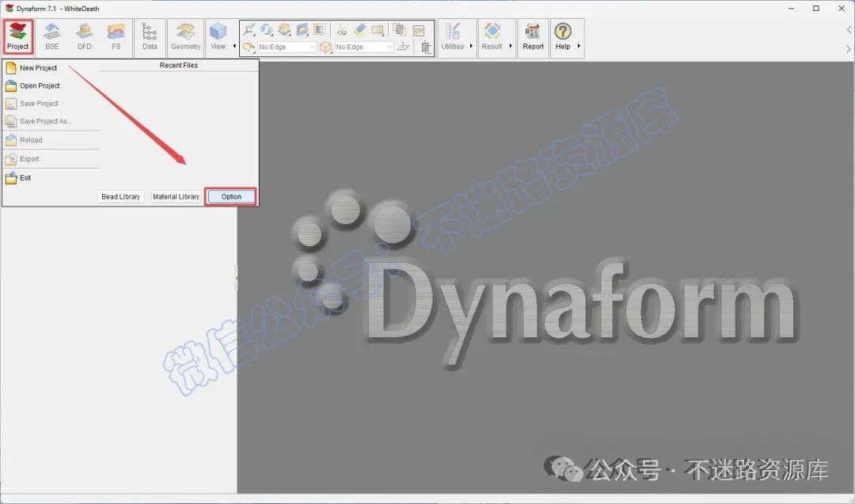Click the isometric box view icon
Viewport: 855px width, 504px height.
point(284,29)
